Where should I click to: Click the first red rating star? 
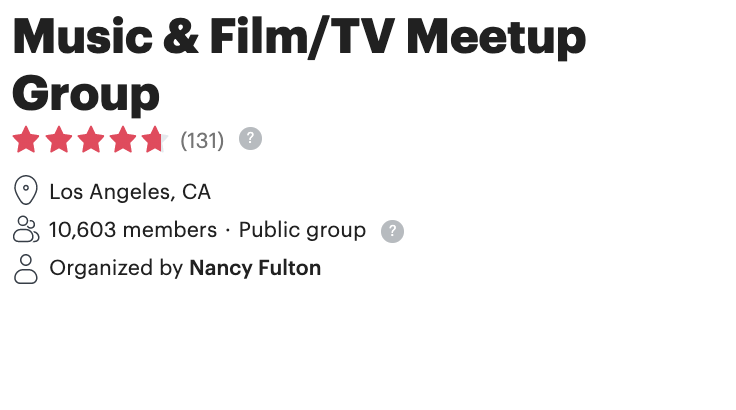point(26,140)
